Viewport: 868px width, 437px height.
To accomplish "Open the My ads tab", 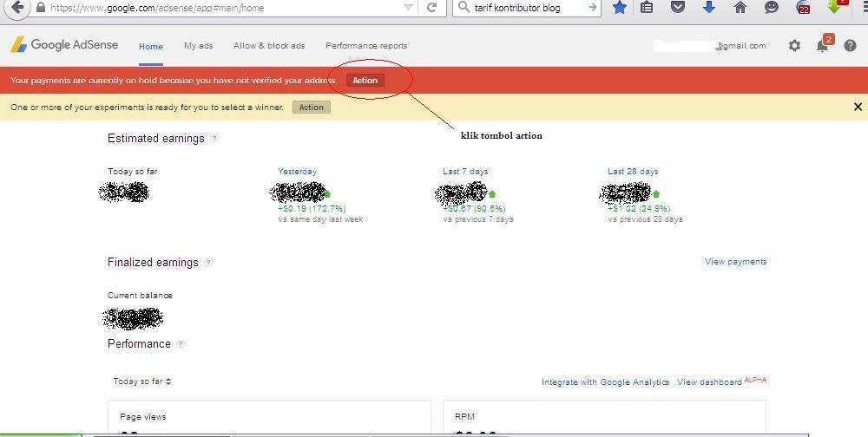I will 198,46.
